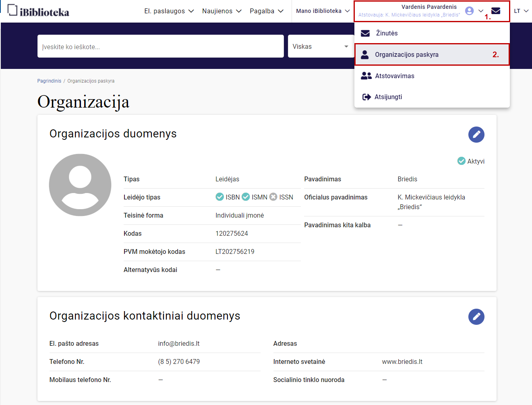
Task: Click the iBiblioteka logo icon
Action: click(12, 10)
